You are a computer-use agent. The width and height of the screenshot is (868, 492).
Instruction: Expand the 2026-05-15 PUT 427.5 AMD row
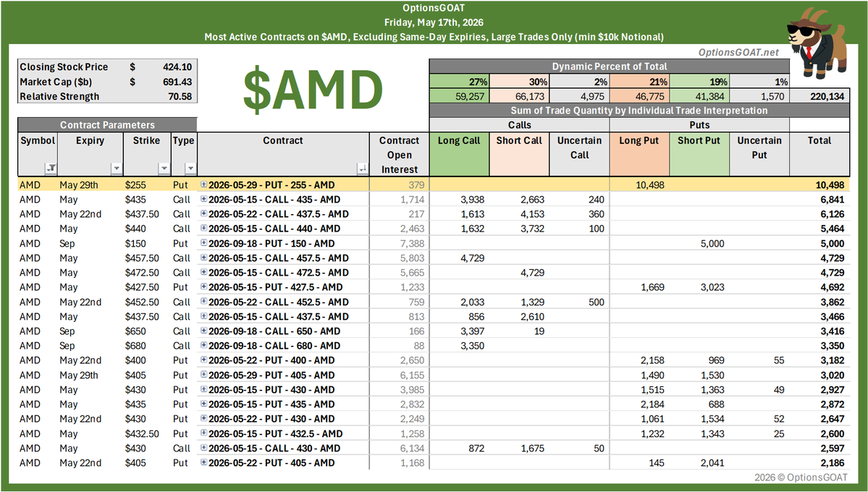[x=203, y=287]
